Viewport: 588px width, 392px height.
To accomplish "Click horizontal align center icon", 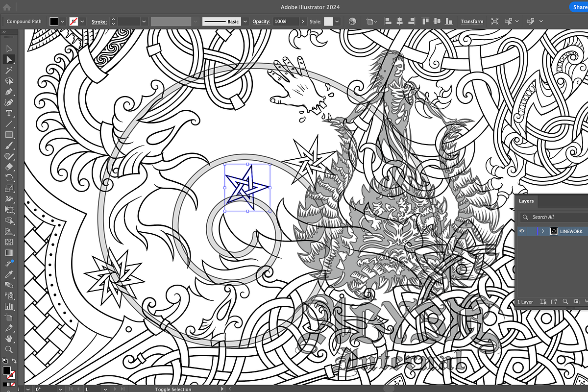I will point(400,22).
